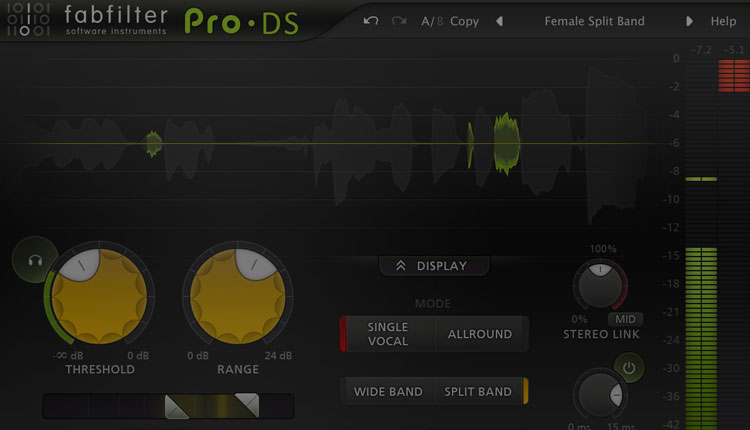The width and height of the screenshot is (750, 430).
Task: Click the undo arrow icon
Action: (x=371, y=21)
